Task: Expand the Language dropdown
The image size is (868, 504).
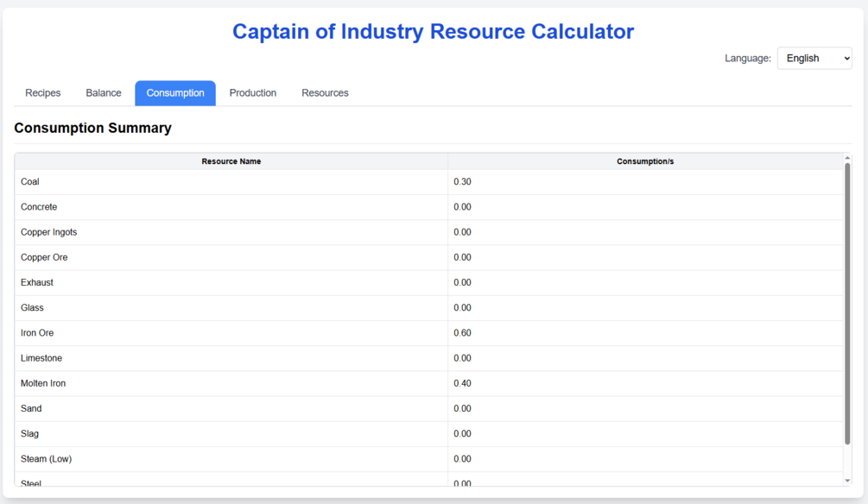Action: tap(814, 59)
